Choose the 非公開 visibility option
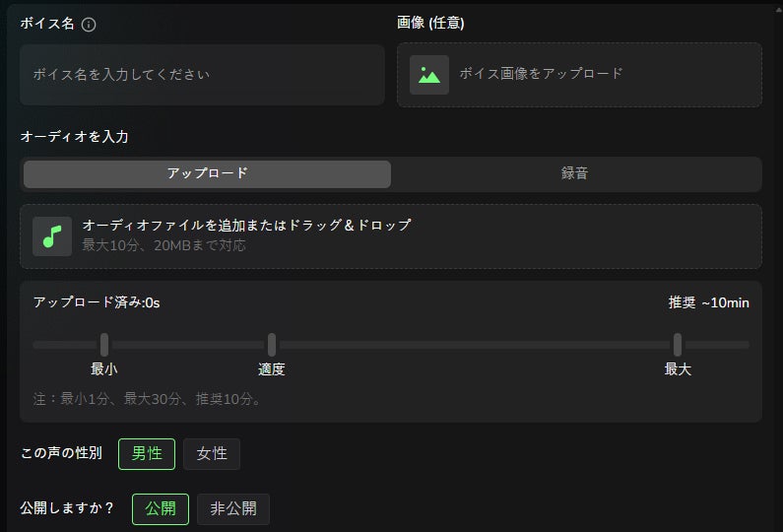783x532 pixels. [233, 509]
